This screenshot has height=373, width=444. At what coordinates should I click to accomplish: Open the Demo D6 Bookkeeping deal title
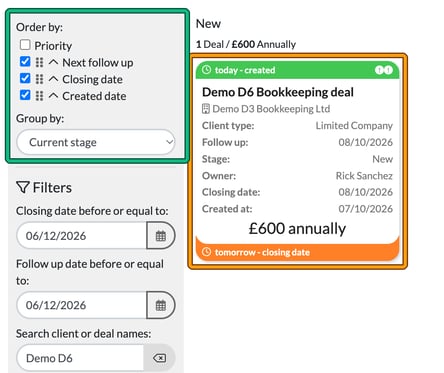tap(278, 92)
